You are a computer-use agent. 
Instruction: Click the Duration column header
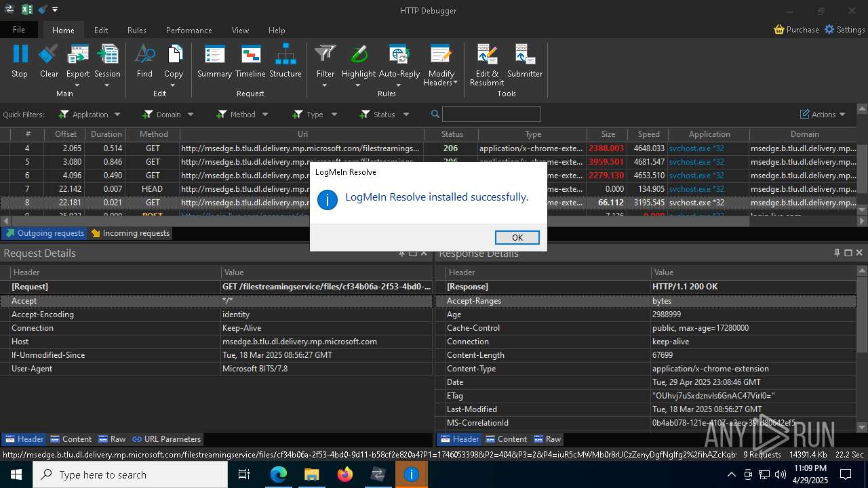coord(106,134)
